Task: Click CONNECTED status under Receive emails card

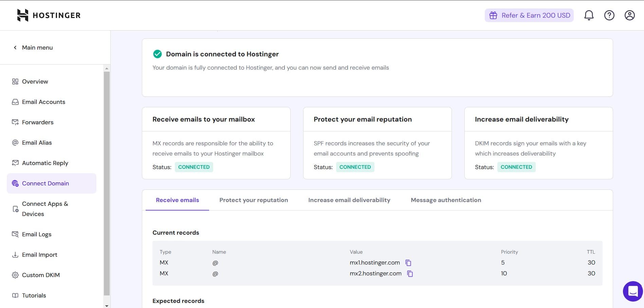Action: point(194,167)
